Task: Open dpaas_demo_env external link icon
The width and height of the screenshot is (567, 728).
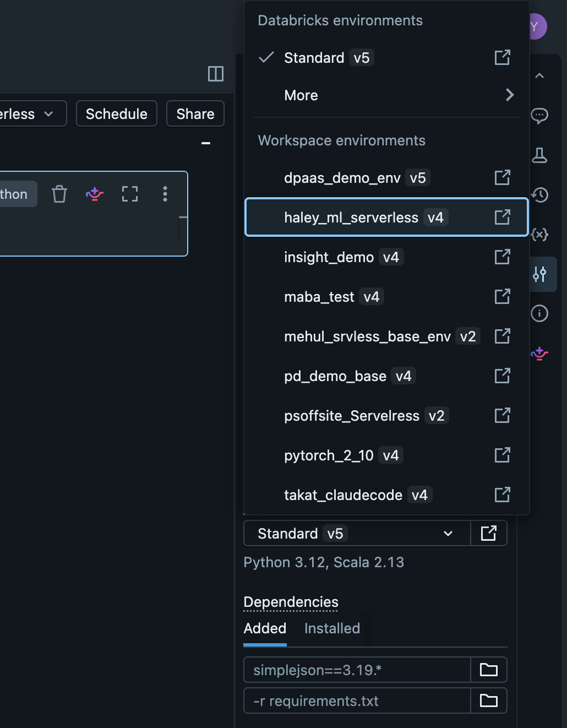Action: pyautogui.click(x=502, y=177)
